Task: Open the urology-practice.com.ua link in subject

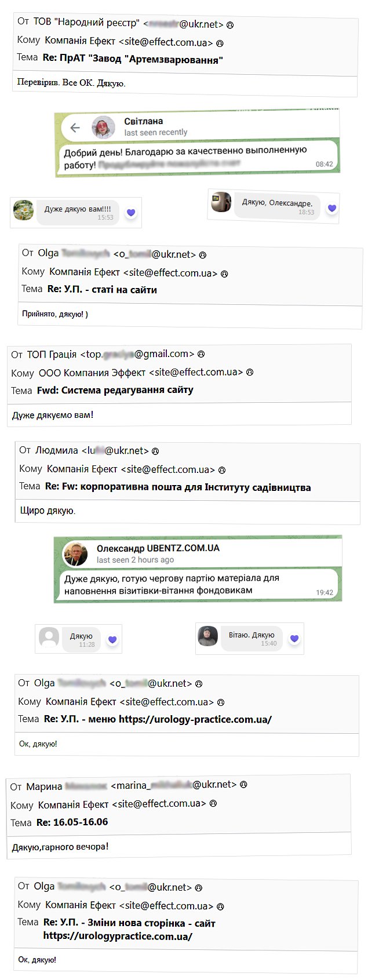Action: [195, 719]
